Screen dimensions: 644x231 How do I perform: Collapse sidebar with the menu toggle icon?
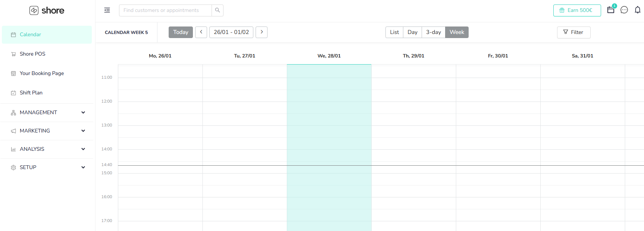(x=107, y=10)
